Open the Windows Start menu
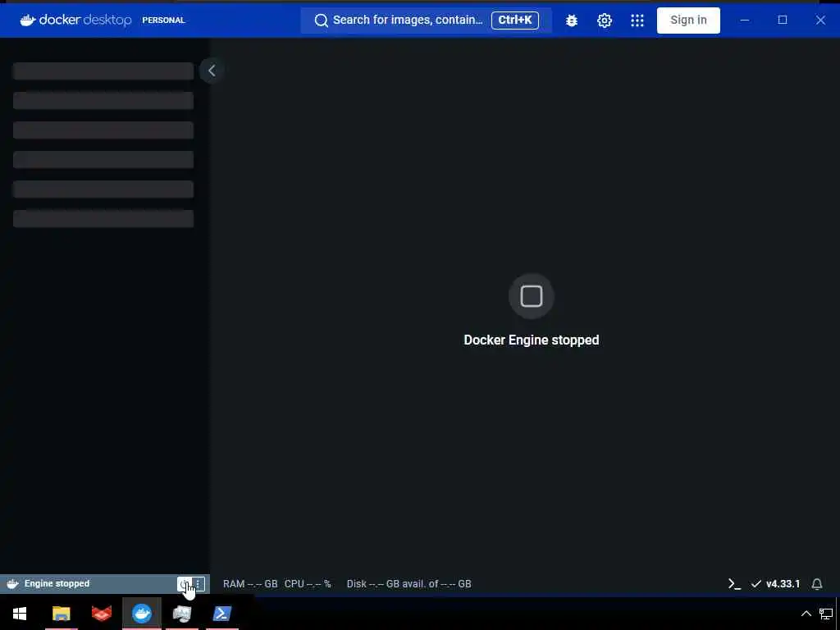 click(20, 614)
